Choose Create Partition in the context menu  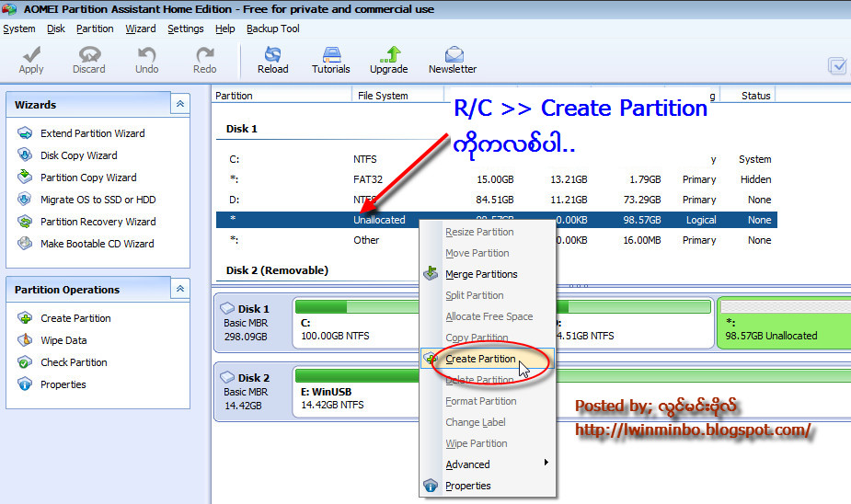(x=488, y=359)
